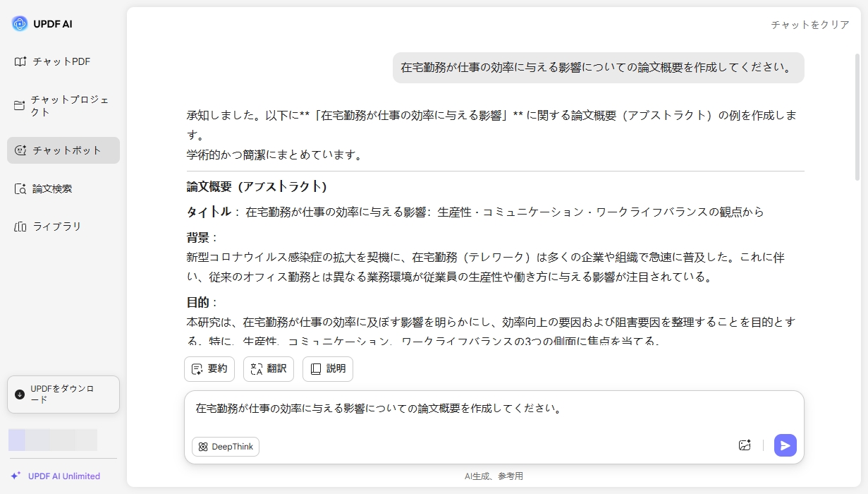Click the user's sent message bubble

pyautogui.click(x=598, y=68)
